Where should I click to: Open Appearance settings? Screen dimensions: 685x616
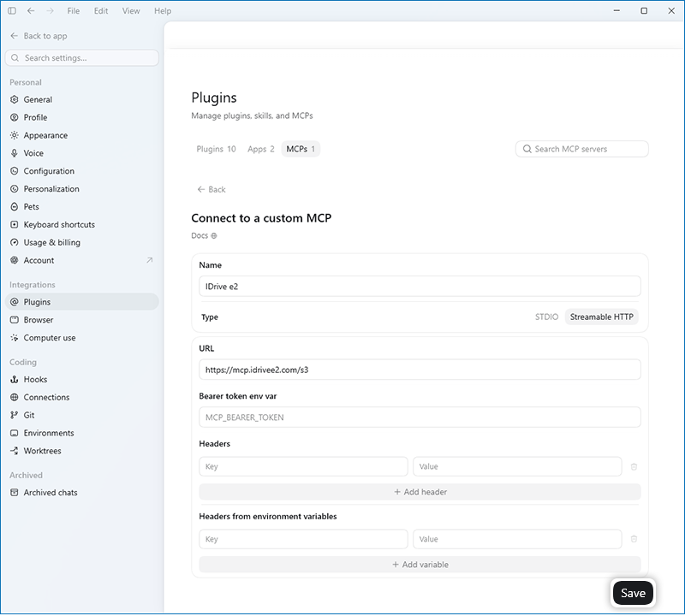82,135
